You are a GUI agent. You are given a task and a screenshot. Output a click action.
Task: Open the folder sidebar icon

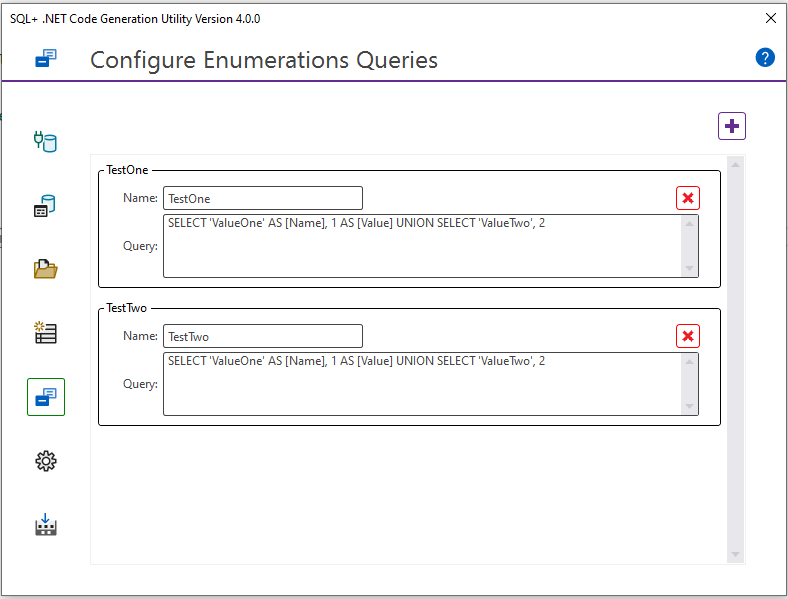[46, 269]
